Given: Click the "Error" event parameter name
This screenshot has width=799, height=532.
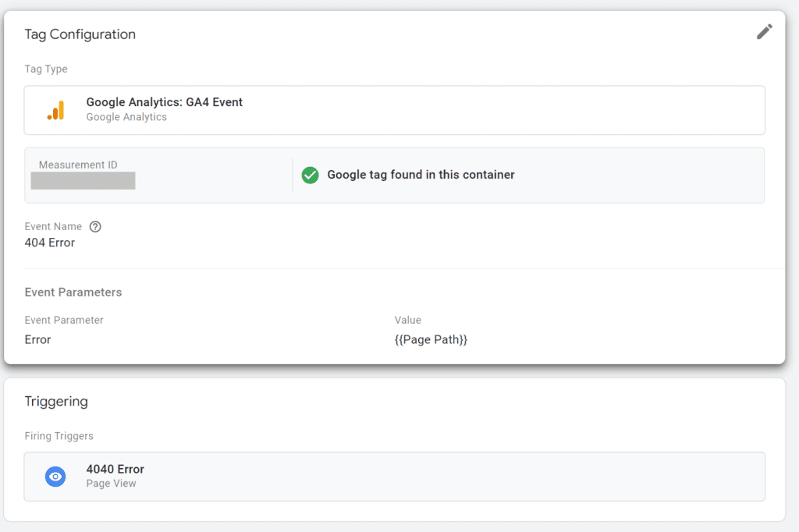Looking at the screenshot, I should point(37,340).
